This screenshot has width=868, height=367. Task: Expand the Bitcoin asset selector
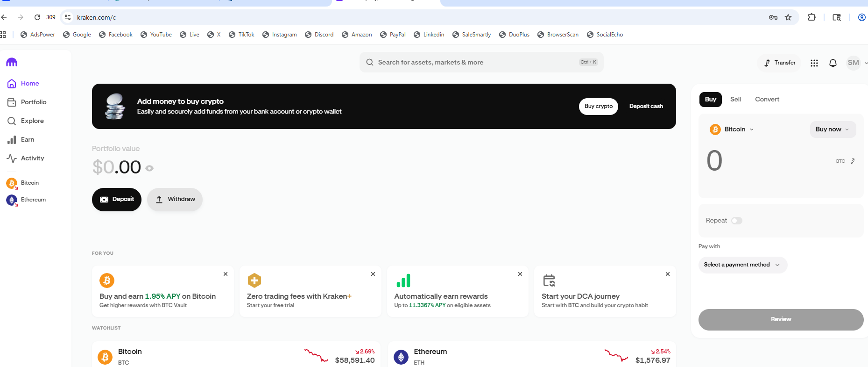(x=732, y=130)
